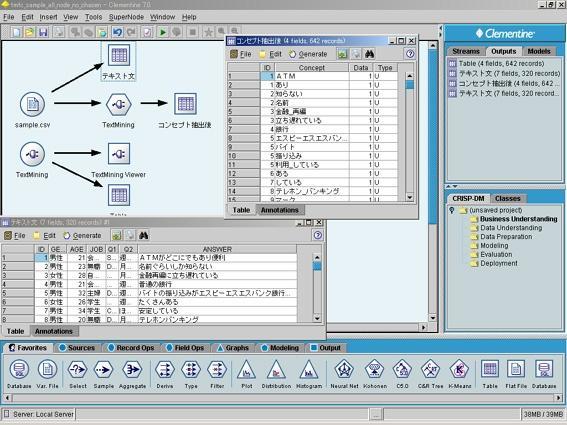The width and height of the screenshot is (567, 425).
Task: Pick the C5.0 modeling node
Action: tap(402, 370)
